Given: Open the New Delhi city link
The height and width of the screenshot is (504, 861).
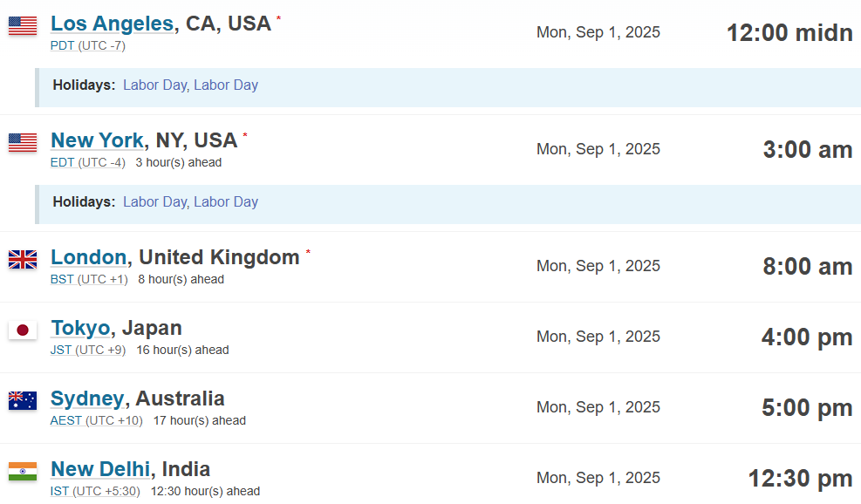Looking at the screenshot, I should pyautogui.click(x=100, y=469).
